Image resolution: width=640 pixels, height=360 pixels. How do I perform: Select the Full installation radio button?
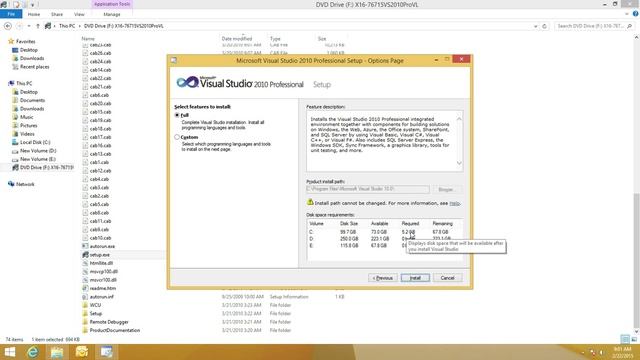(177, 116)
